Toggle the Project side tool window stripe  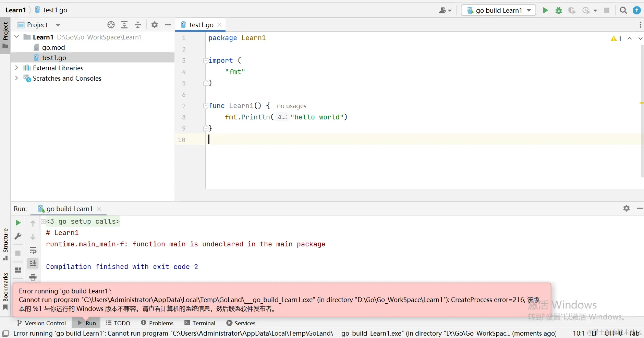5,35
